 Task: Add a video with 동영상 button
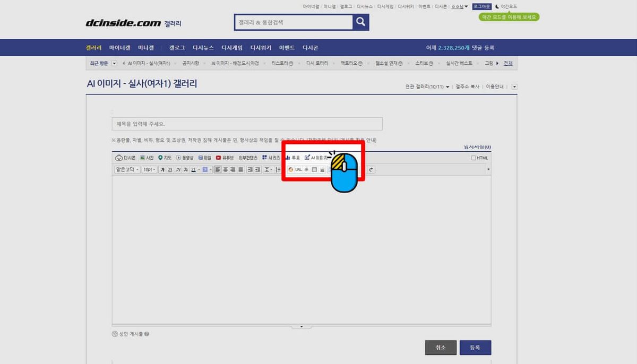click(x=185, y=158)
